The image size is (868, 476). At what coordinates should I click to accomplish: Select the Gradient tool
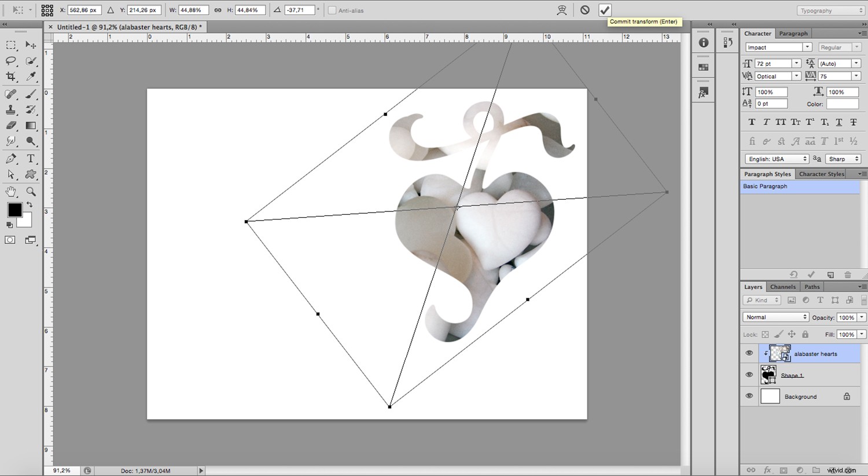[31, 126]
